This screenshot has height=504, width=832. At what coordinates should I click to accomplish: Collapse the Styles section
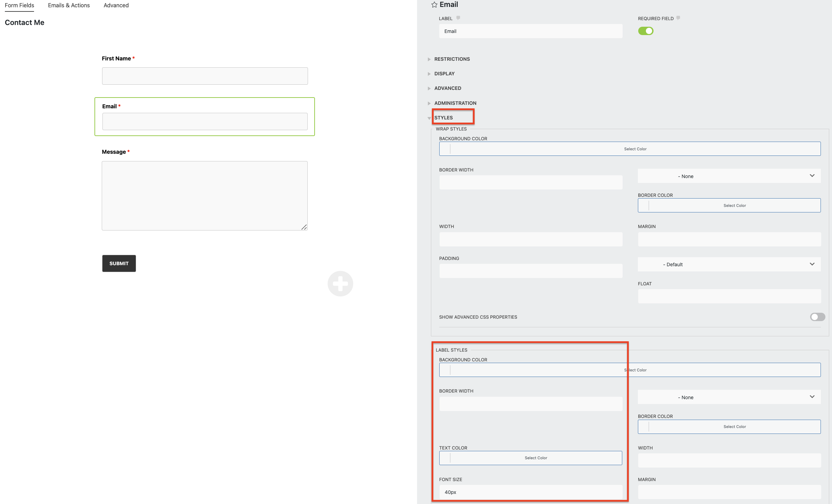tap(443, 118)
